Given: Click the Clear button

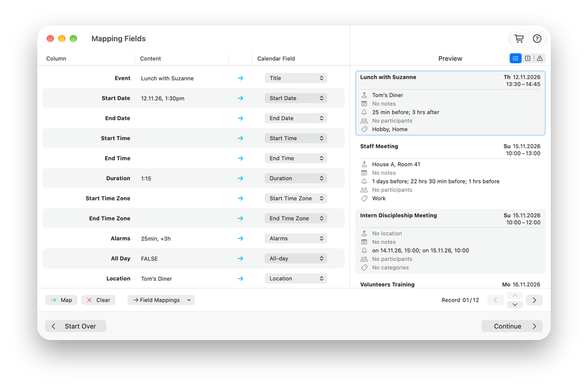Looking at the screenshot, I should click(98, 300).
